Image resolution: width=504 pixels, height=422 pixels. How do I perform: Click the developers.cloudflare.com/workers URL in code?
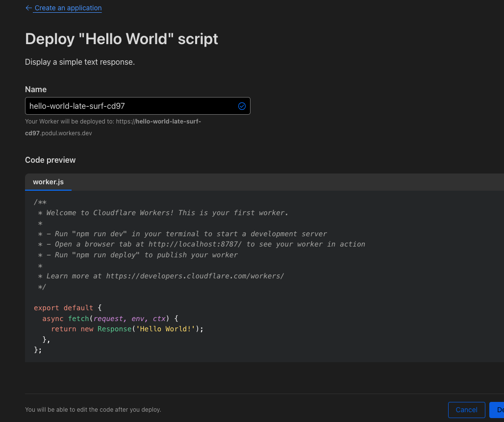pos(195,276)
